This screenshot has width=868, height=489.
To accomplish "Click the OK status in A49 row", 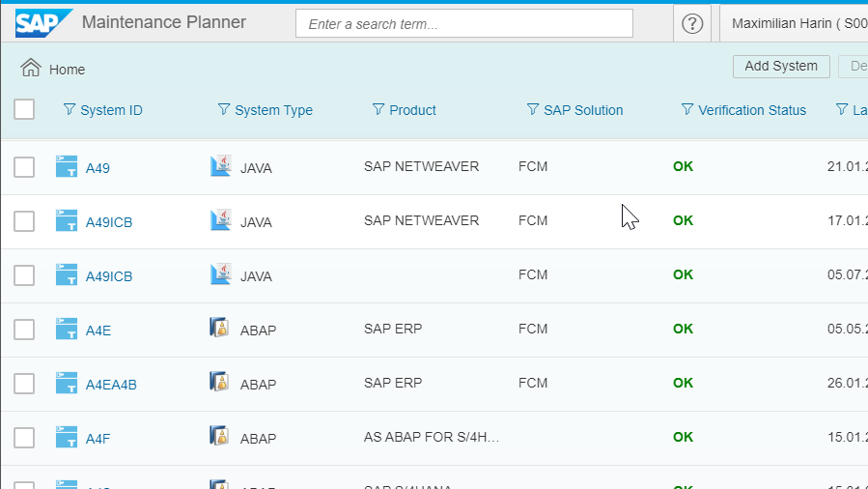I will coord(684,166).
